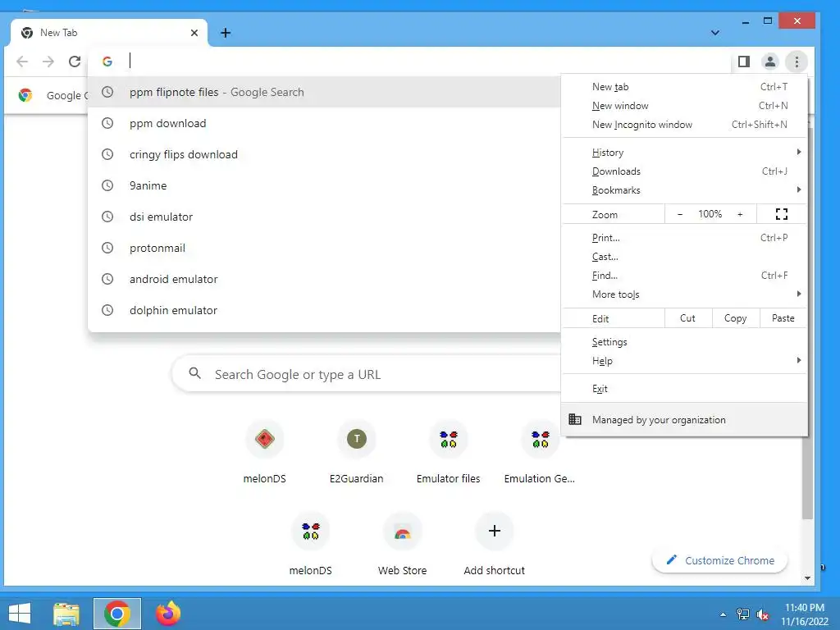
Task: Click the forward arrow button
Action: click(x=48, y=62)
